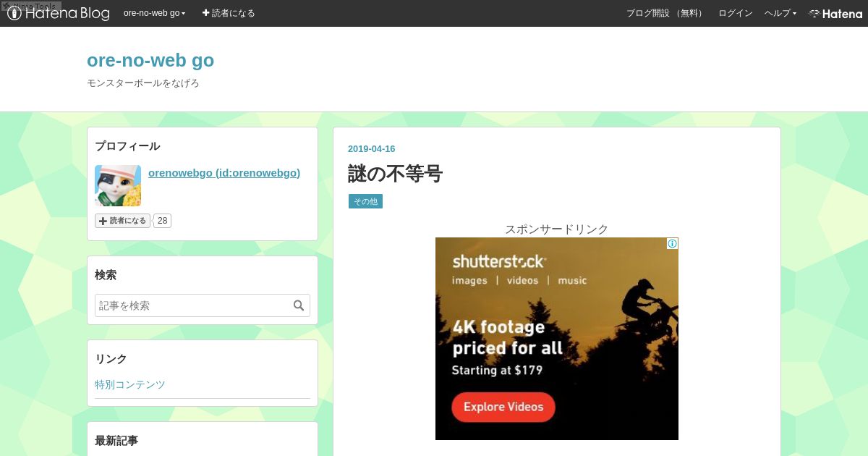Click the モンスターボールをなげろ blog description
The width and height of the screenshot is (868, 456).
[x=143, y=83]
